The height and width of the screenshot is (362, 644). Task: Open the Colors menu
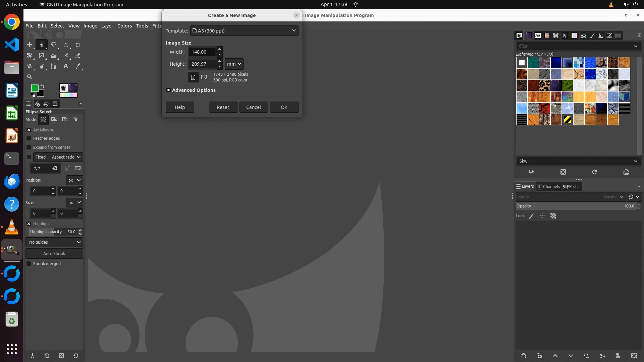124,26
